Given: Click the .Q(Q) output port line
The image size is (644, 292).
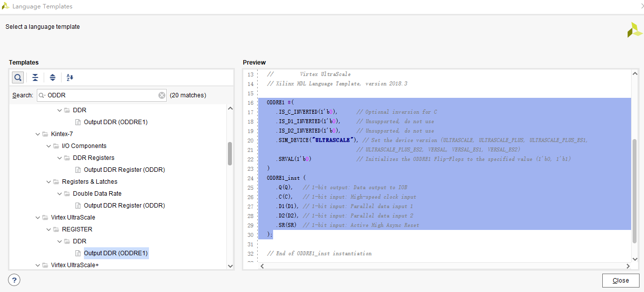Looking at the screenshot, I should tap(285, 187).
